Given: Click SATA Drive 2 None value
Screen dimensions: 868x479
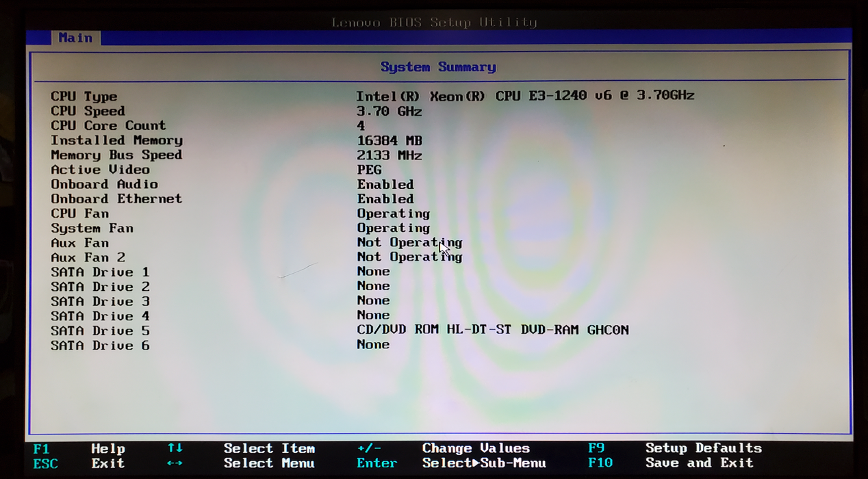Looking at the screenshot, I should click(x=373, y=286).
